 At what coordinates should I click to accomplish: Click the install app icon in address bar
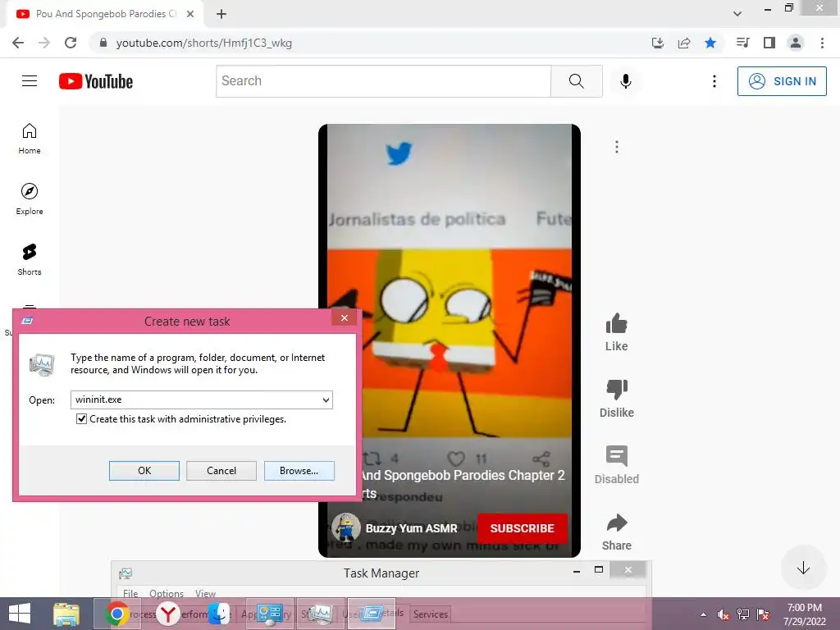click(x=658, y=43)
